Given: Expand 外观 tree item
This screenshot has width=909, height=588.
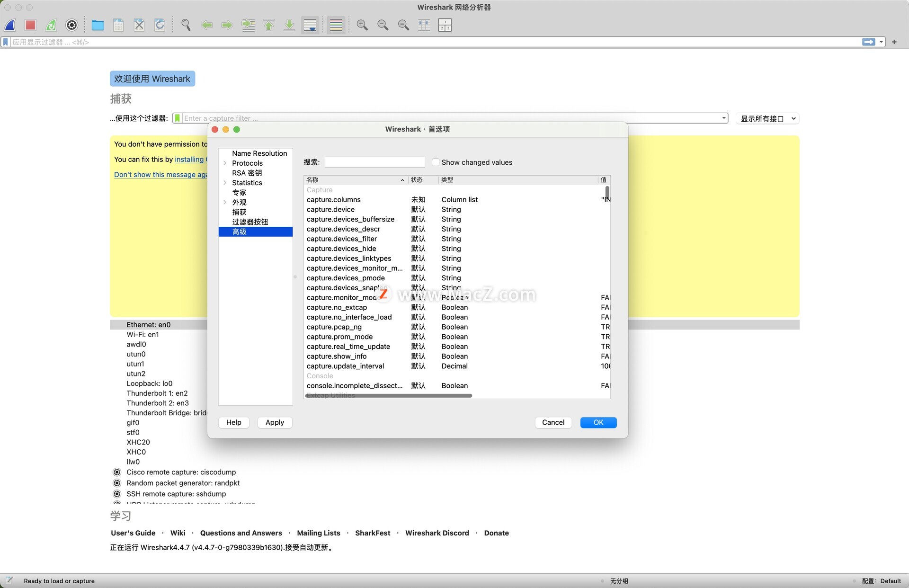Looking at the screenshot, I should click(225, 202).
